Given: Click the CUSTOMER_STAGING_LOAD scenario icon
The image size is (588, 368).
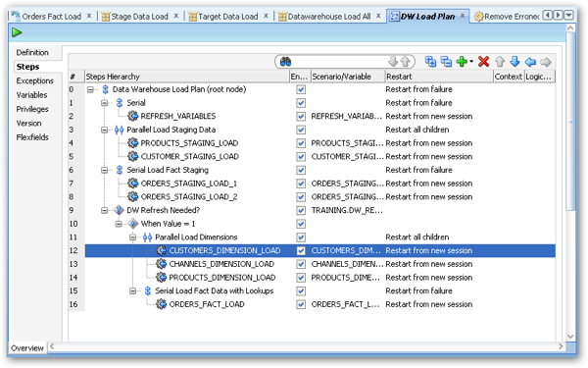Looking at the screenshot, I should point(132,156).
